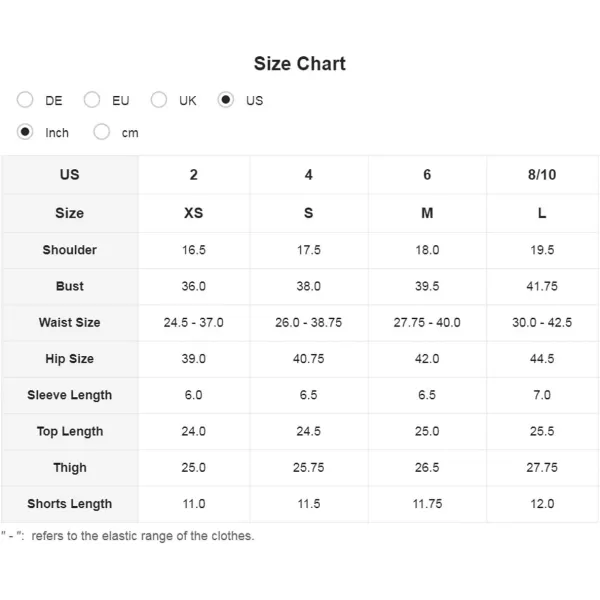Click the Thigh value 26.5 cell
600x600 pixels.
[427, 468]
